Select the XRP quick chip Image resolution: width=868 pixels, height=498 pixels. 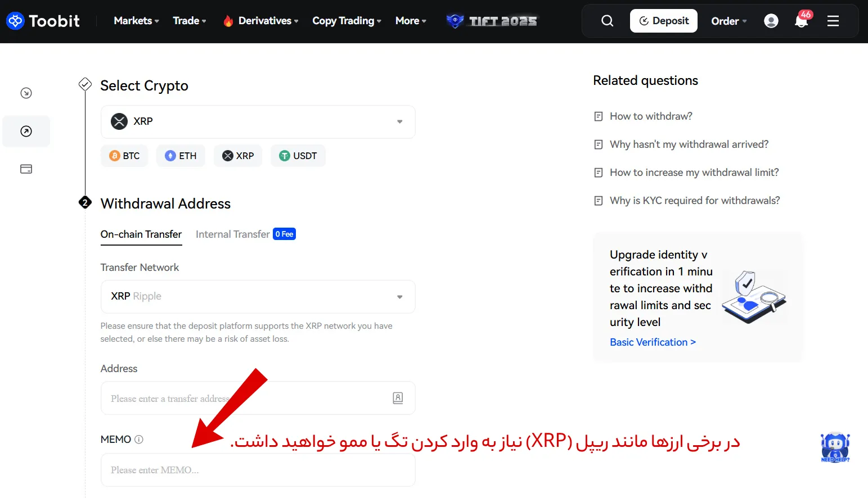tap(238, 156)
